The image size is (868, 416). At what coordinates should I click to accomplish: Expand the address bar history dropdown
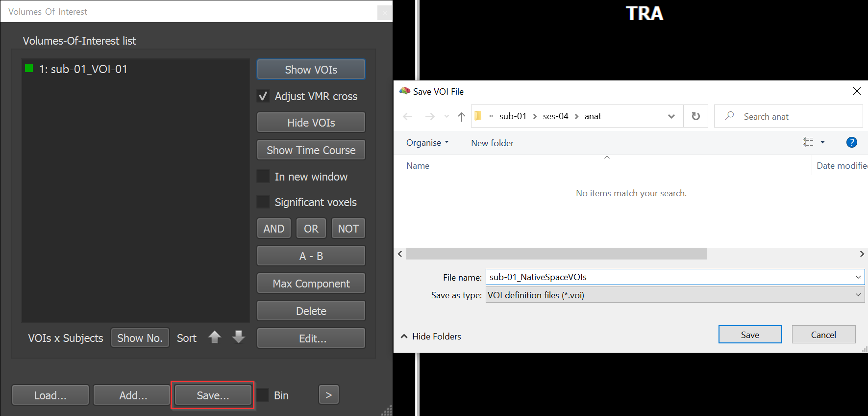click(671, 116)
